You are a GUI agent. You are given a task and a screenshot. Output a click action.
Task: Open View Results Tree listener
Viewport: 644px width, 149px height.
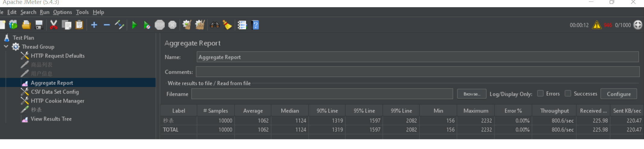tap(51, 119)
